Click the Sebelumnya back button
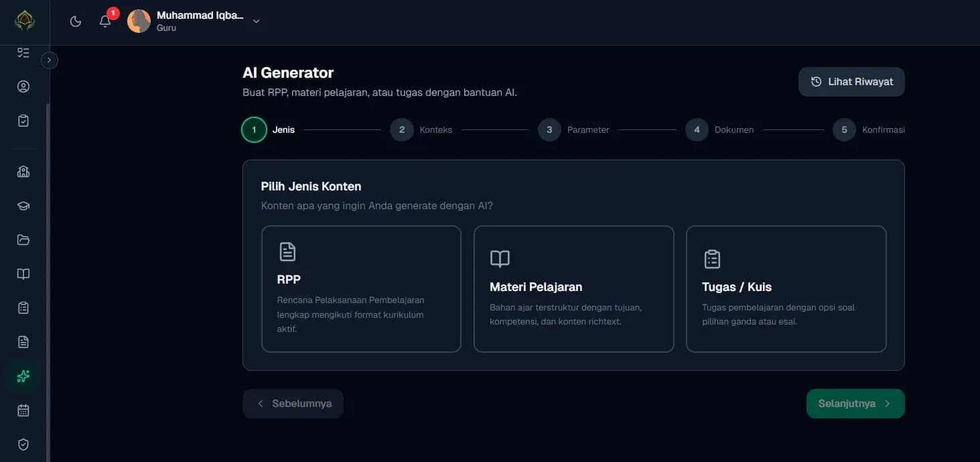 pyautogui.click(x=293, y=404)
